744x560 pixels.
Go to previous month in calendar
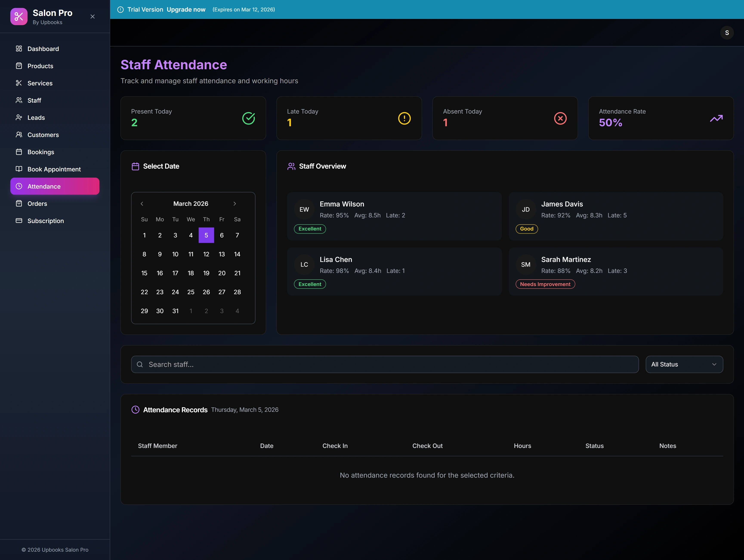(142, 204)
